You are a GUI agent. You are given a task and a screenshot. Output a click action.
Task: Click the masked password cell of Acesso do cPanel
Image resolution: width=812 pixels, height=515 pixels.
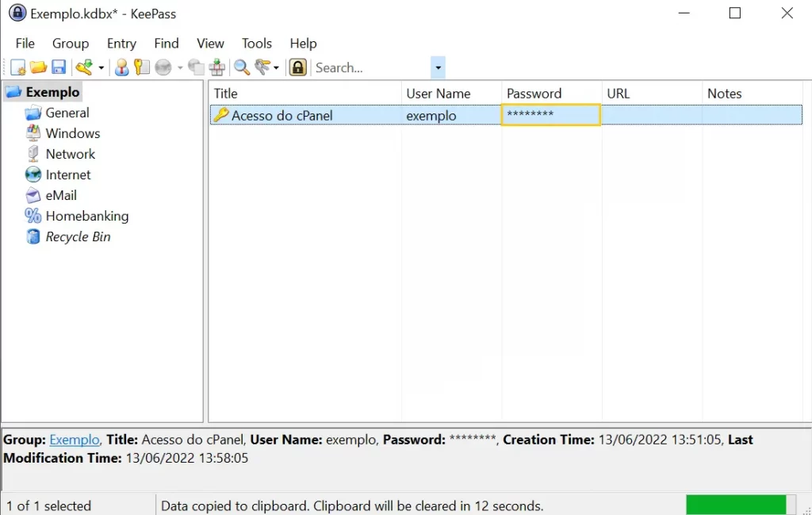[551, 115]
